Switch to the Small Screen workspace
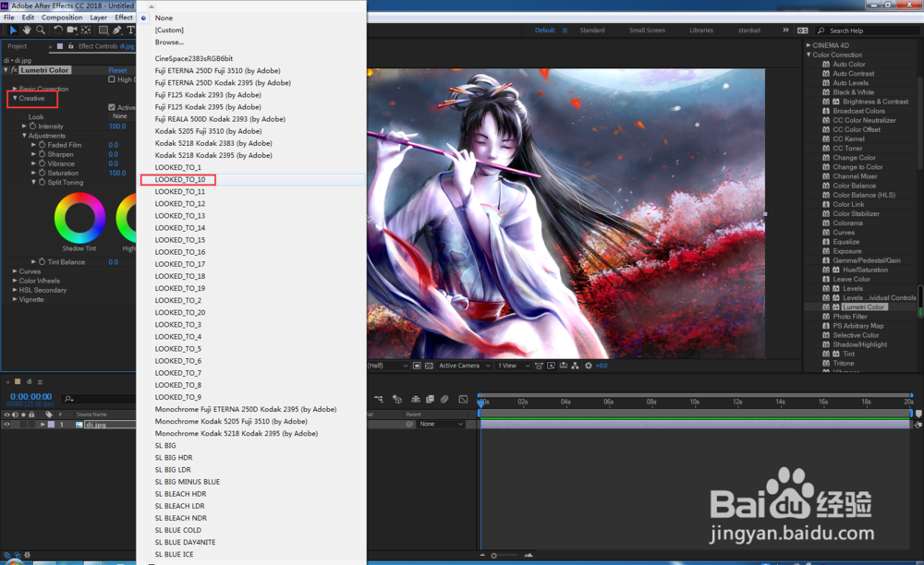Screen dimensions: 924x565 click(x=647, y=30)
